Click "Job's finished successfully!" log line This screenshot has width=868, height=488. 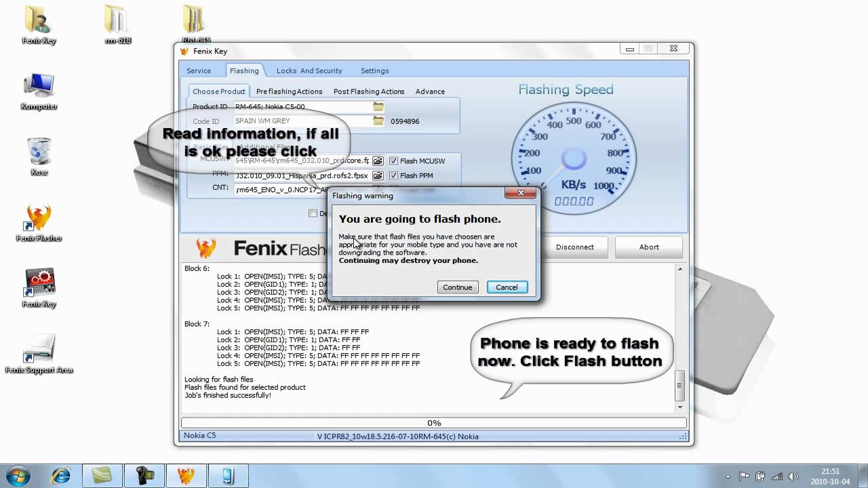[x=228, y=396]
